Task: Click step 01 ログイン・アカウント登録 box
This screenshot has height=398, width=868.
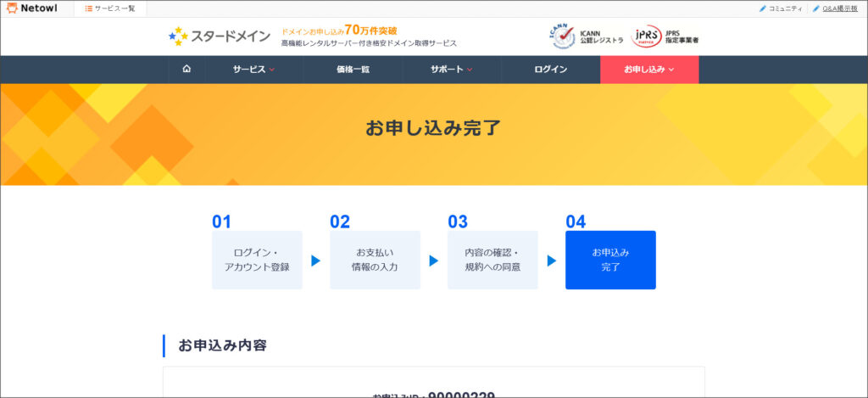Action: [x=257, y=260]
